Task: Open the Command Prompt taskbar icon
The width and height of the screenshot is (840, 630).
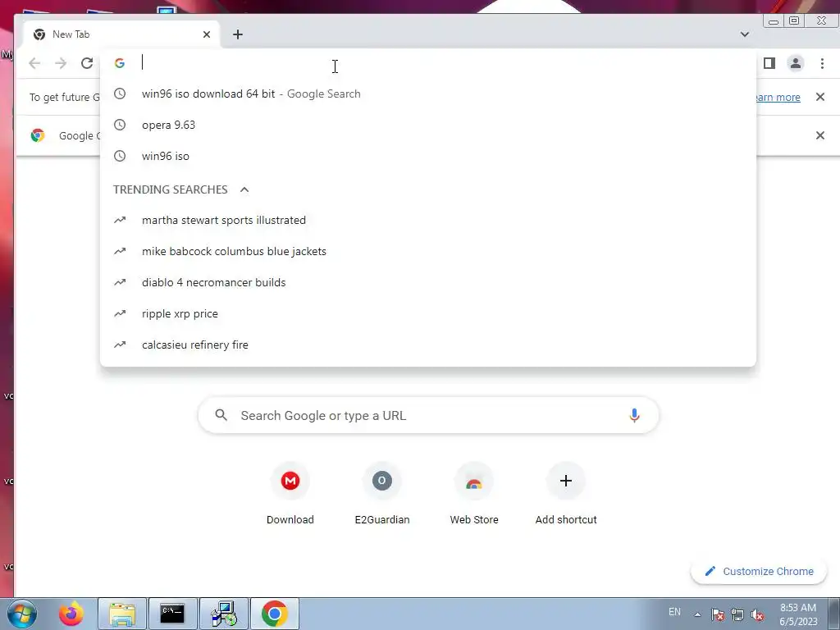Action: pyautogui.click(x=172, y=614)
